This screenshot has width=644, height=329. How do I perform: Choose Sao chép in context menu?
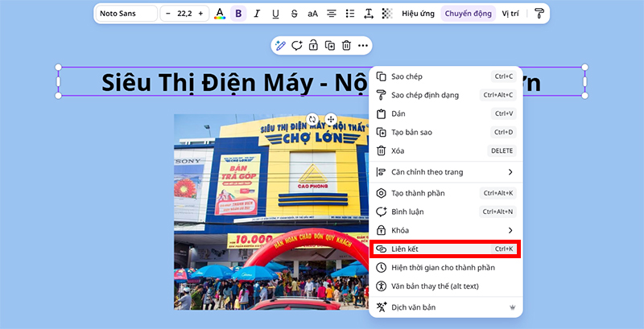tap(446, 76)
